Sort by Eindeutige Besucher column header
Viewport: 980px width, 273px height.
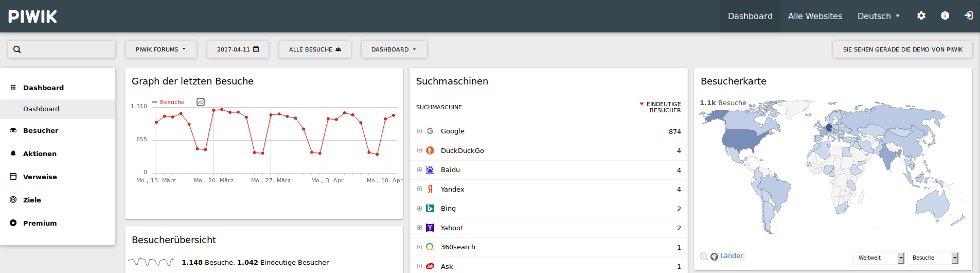(x=663, y=107)
